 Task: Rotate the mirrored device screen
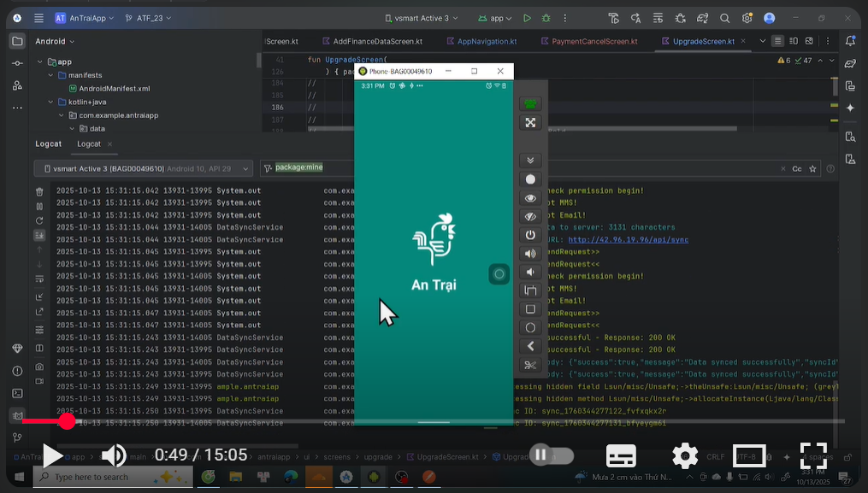coord(530,291)
